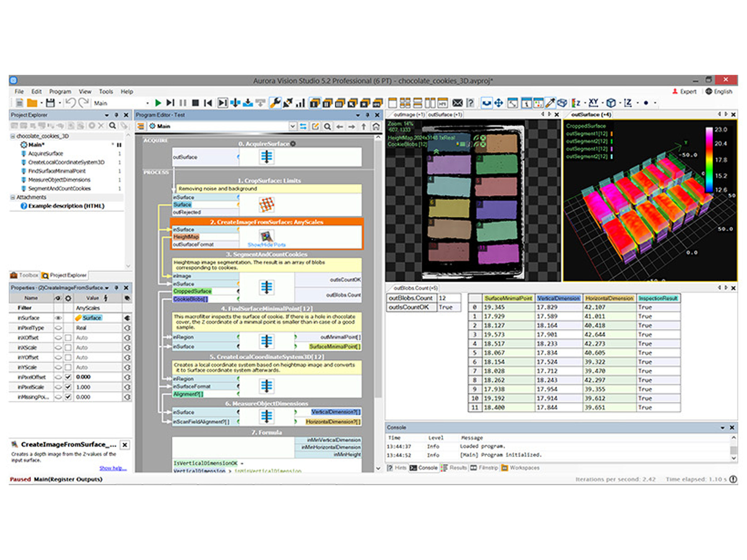Screen dimensions: 747x560
Task: Click the magnifier icon in Program Editor bar
Action: coord(327,126)
